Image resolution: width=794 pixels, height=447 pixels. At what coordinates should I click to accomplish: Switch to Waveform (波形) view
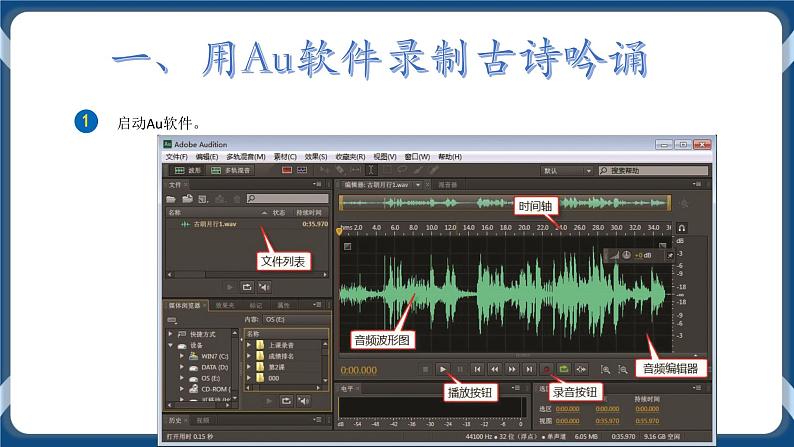click(187, 171)
